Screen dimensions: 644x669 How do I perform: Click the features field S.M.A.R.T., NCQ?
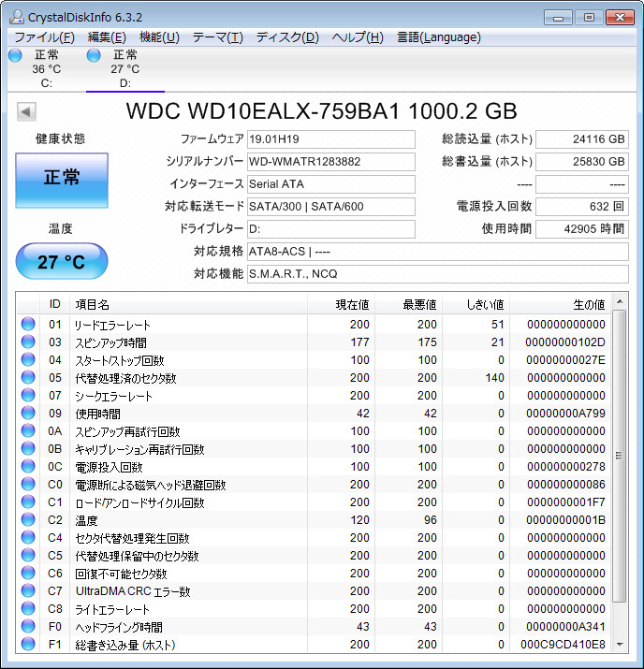pyautogui.click(x=437, y=274)
